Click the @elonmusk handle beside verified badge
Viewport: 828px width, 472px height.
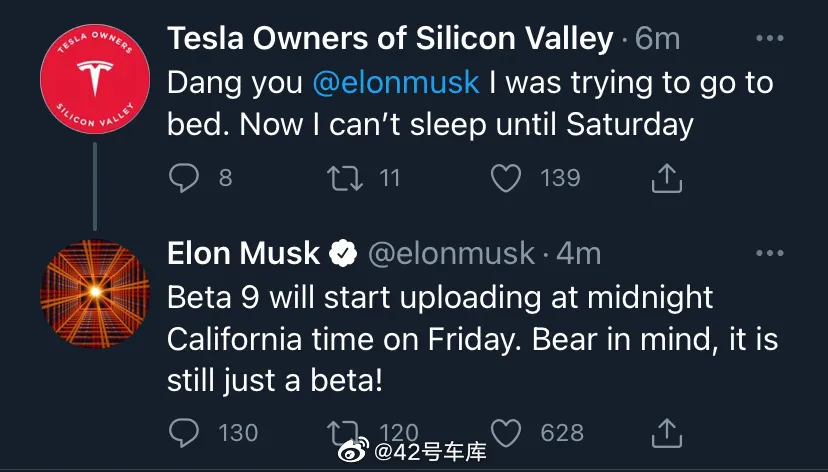pyautogui.click(x=451, y=254)
